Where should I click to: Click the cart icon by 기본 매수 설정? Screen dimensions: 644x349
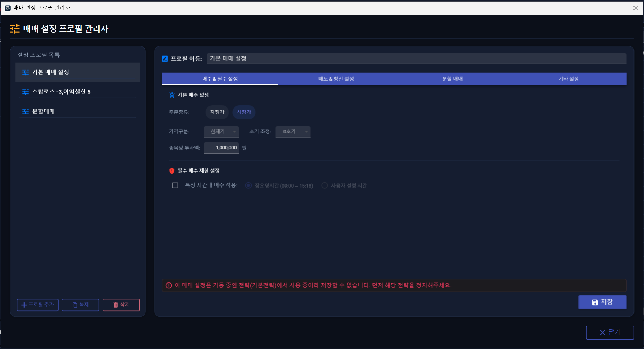[172, 95]
